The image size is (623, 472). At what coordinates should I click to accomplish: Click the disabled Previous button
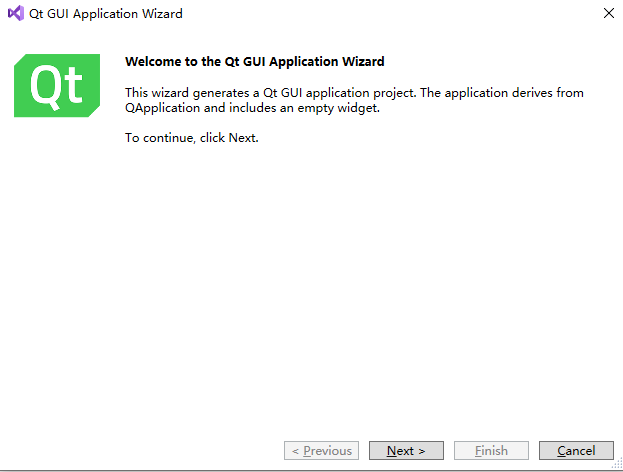321,451
